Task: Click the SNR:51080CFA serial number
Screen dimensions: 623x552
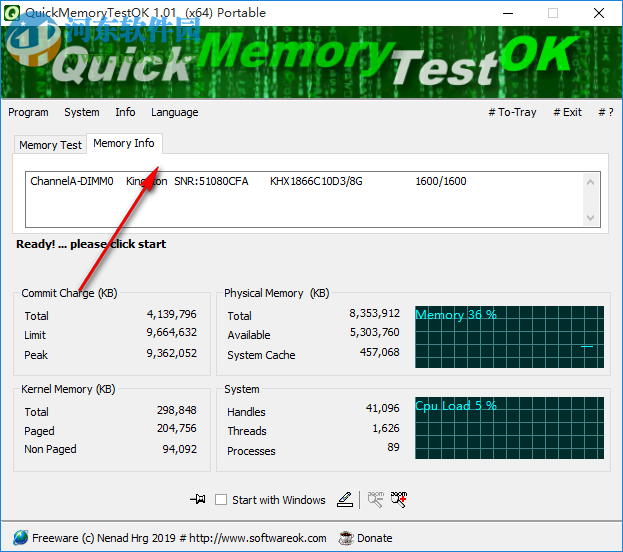Action: click(x=211, y=181)
